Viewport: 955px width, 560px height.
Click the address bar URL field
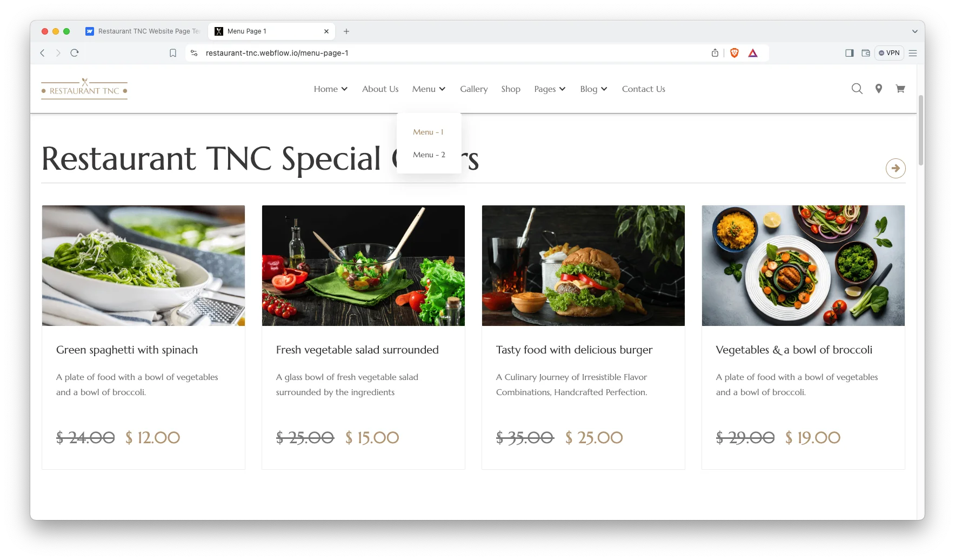point(454,53)
